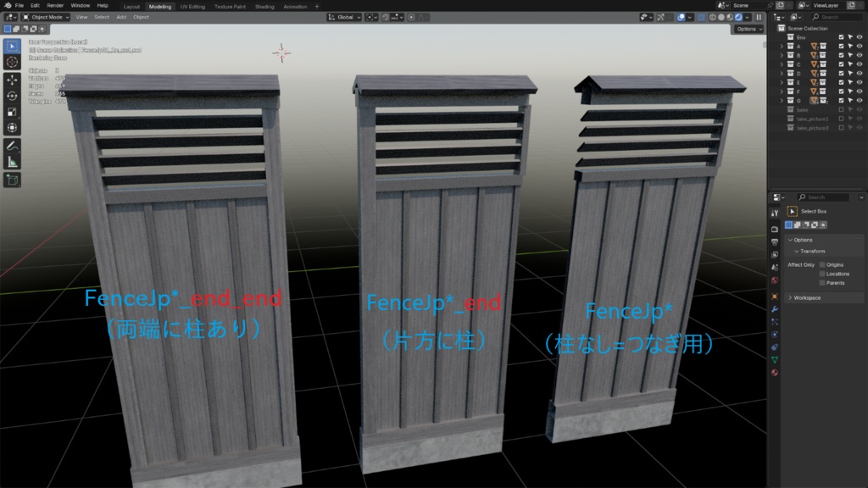The width and height of the screenshot is (868, 488).
Task: Open the Modifiers properties tab
Action: pyautogui.click(x=775, y=308)
